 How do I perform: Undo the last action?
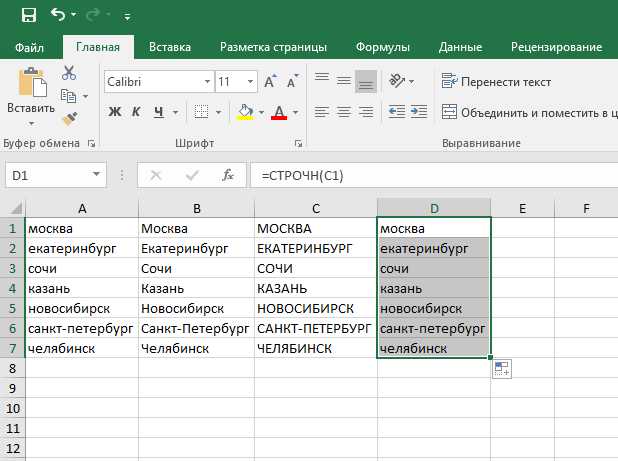click(58, 15)
